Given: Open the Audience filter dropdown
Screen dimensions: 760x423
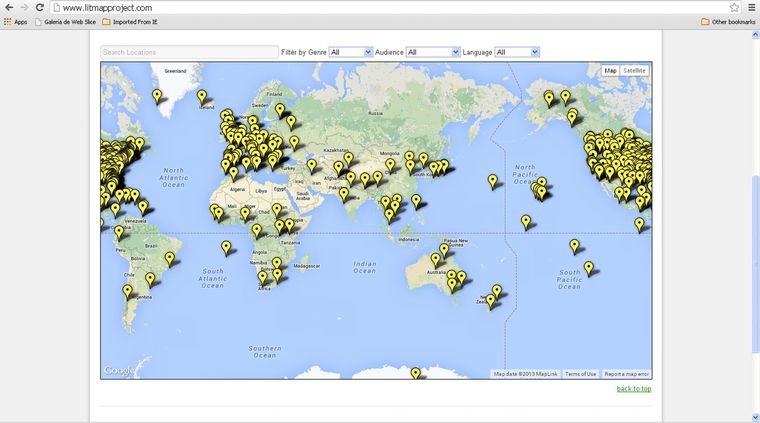Looking at the screenshot, I should click(x=433, y=52).
